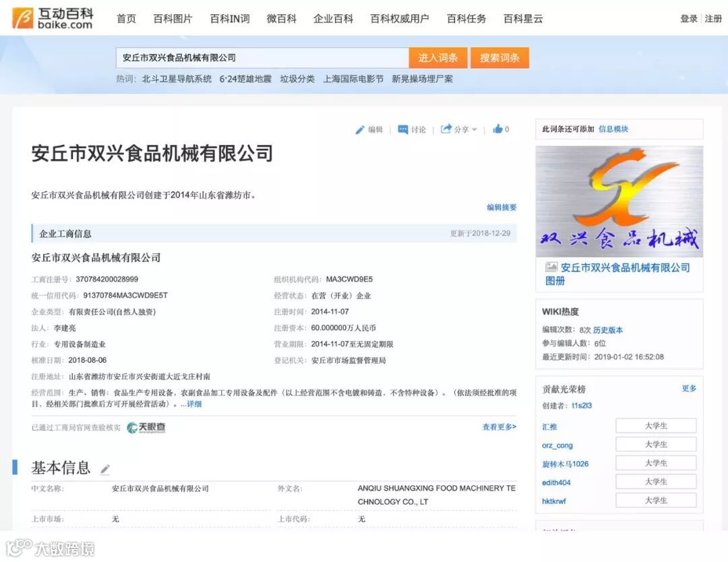Click hot word 上海国际电影节
728x562 pixels.
[x=353, y=79]
